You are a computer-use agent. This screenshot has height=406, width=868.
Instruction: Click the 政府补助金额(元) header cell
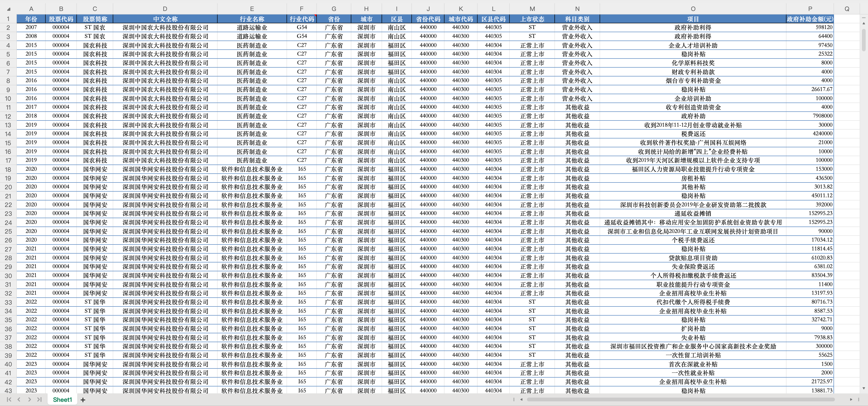(810, 19)
